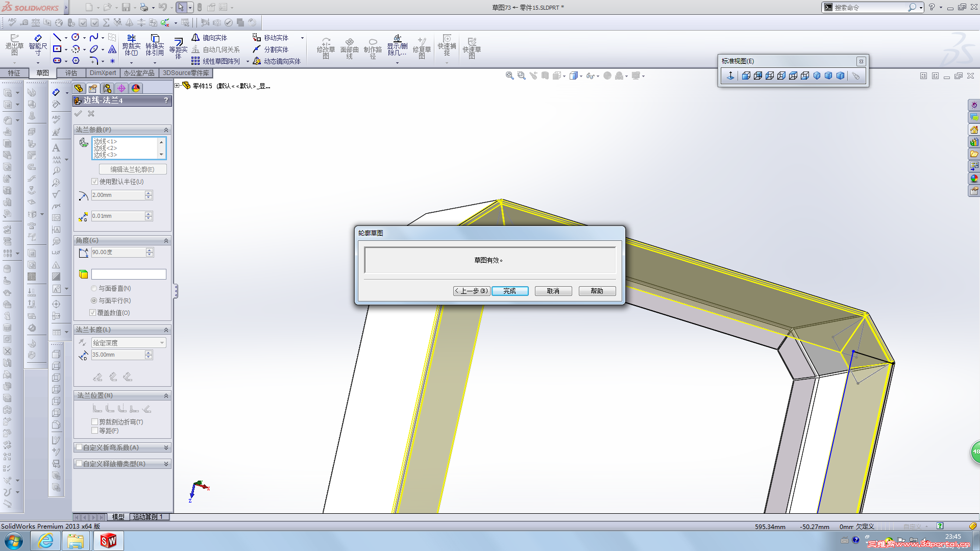This screenshot has height=551, width=980.
Task: Click the Linear Sketch Pattern icon
Action: pos(195,61)
